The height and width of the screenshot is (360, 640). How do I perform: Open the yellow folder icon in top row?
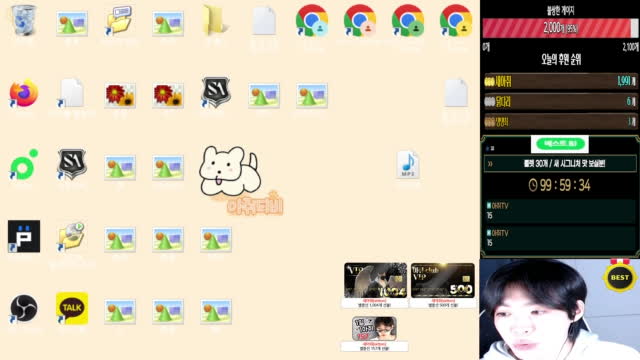pos(213,20)
